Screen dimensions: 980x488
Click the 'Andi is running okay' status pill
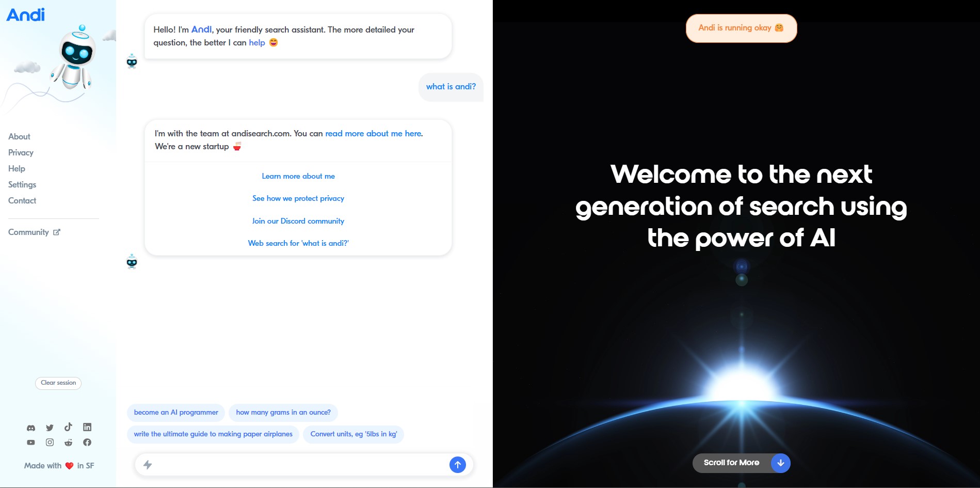(741, 28)
